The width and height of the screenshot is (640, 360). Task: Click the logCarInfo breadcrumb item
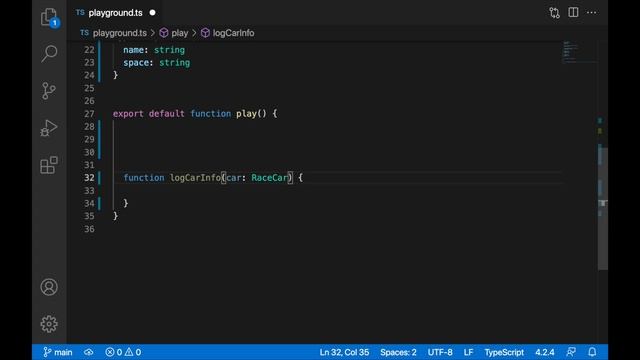[228, 33]
